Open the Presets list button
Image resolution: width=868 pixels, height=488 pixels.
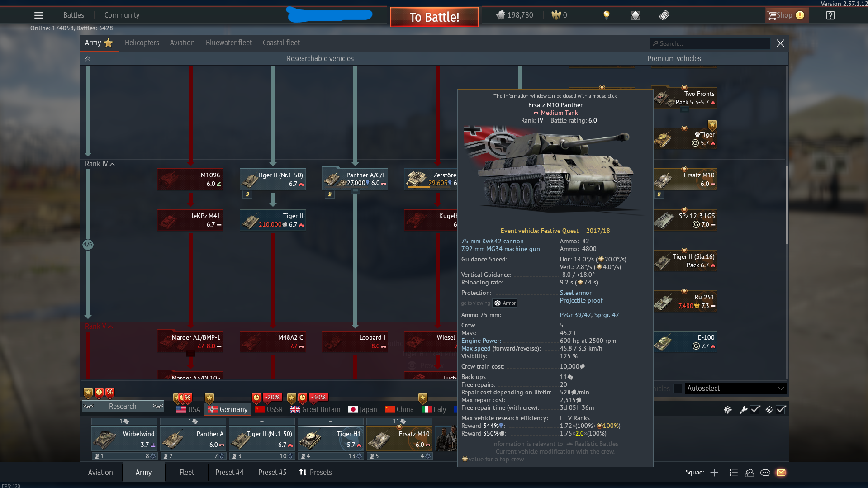tap(316, 473)
